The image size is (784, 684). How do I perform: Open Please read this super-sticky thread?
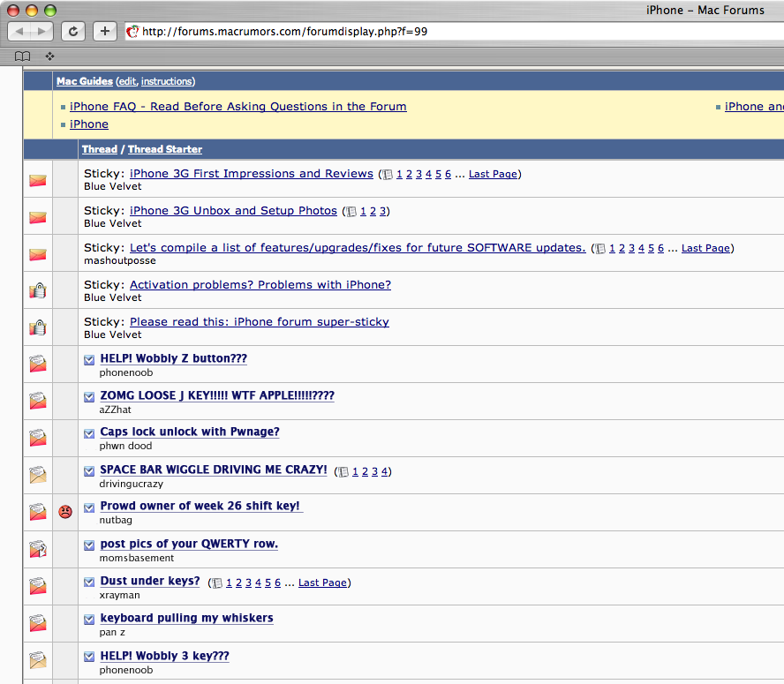(260, 321)
